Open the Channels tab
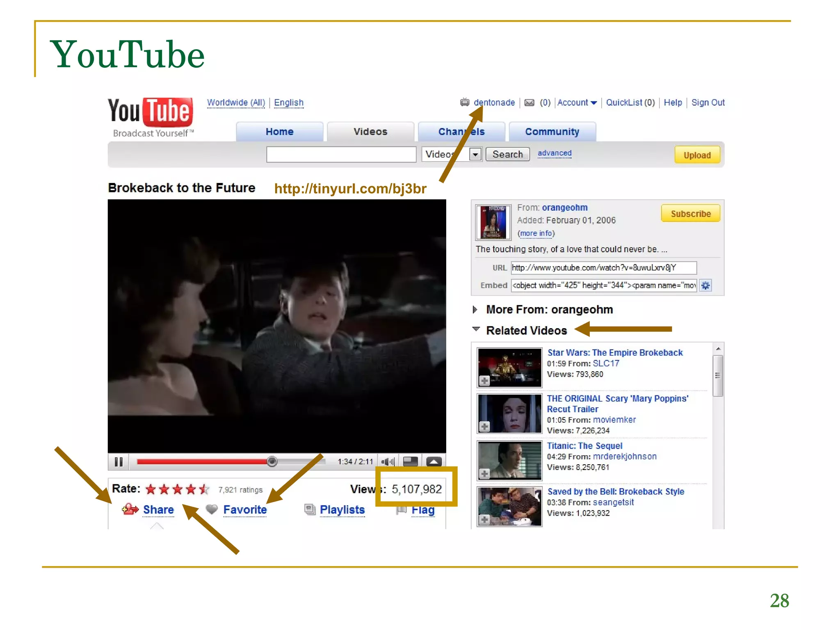Screen dimensions: 840x630 pos(461,132)
